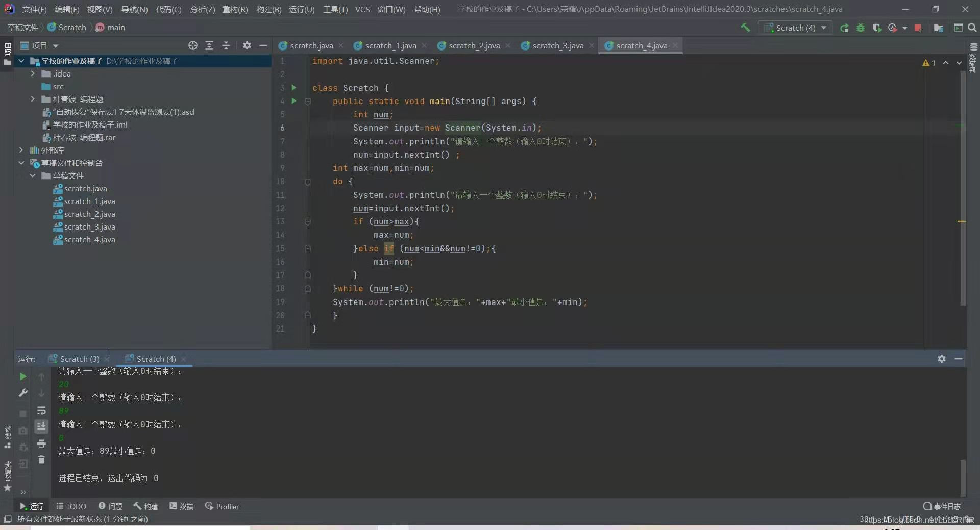Start debugging with the green bug icon

click(x=861, y=28)
